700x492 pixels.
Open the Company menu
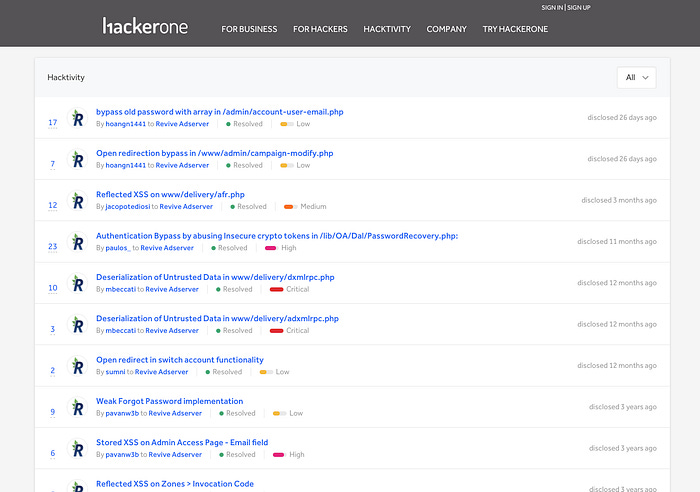click(x=446, y=29)
